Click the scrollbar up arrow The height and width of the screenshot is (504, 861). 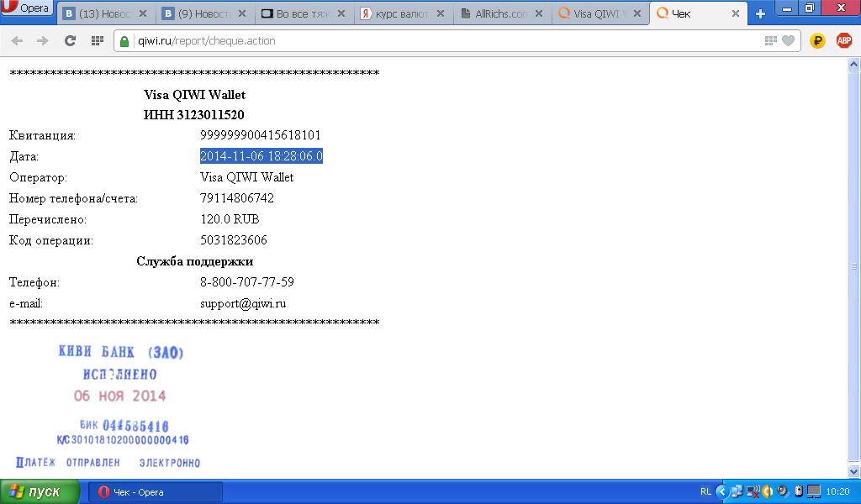854,64
